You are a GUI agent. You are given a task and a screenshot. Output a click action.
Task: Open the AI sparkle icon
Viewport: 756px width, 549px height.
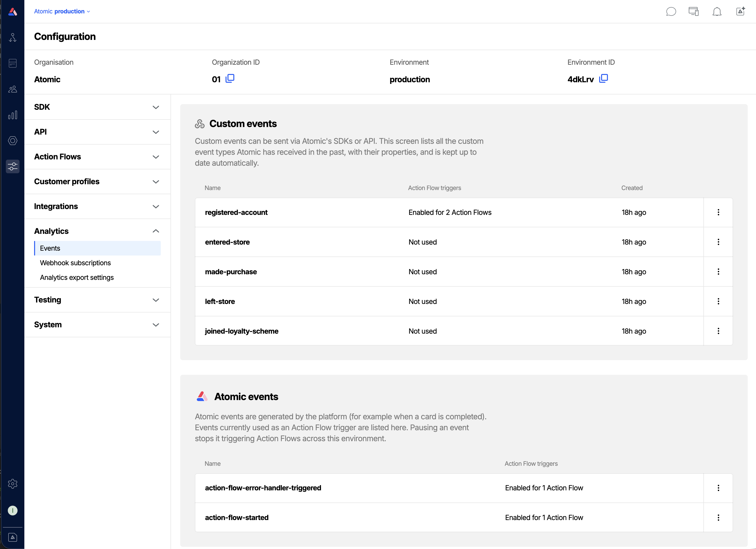(740, 12)
